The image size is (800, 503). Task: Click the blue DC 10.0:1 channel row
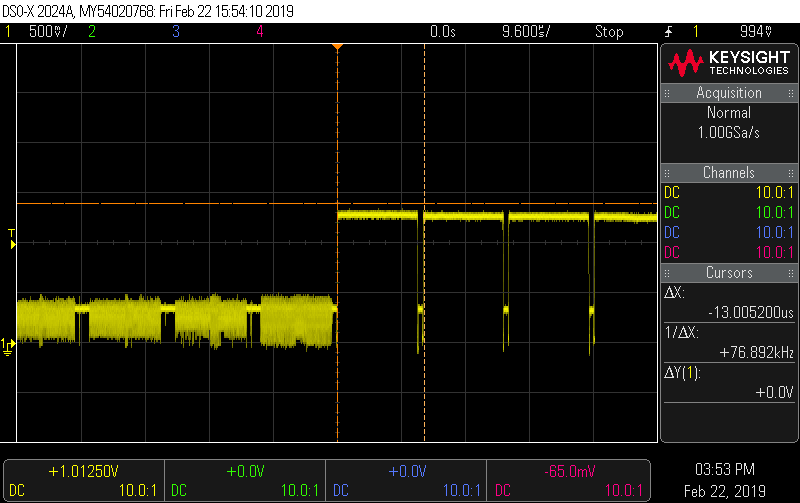point(729,233)
